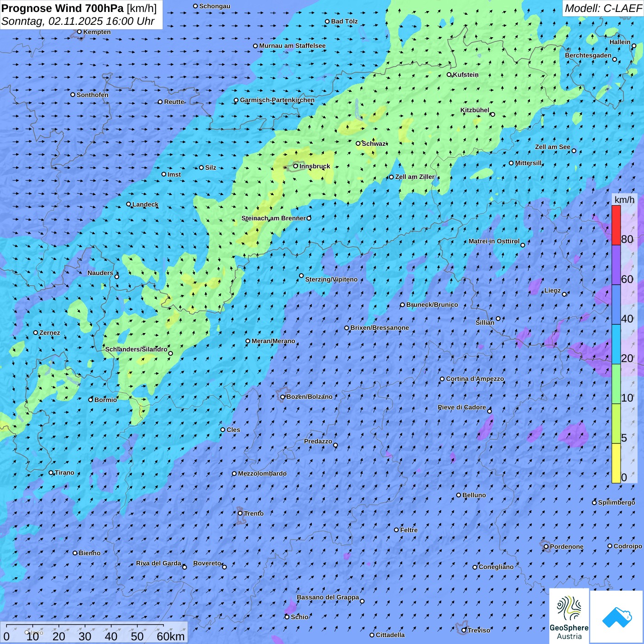Image resolution: width=644 pixels, height=644 pixels.
Task: Click the Brixen/Bressanone label
Action: (x=379, y=328)
